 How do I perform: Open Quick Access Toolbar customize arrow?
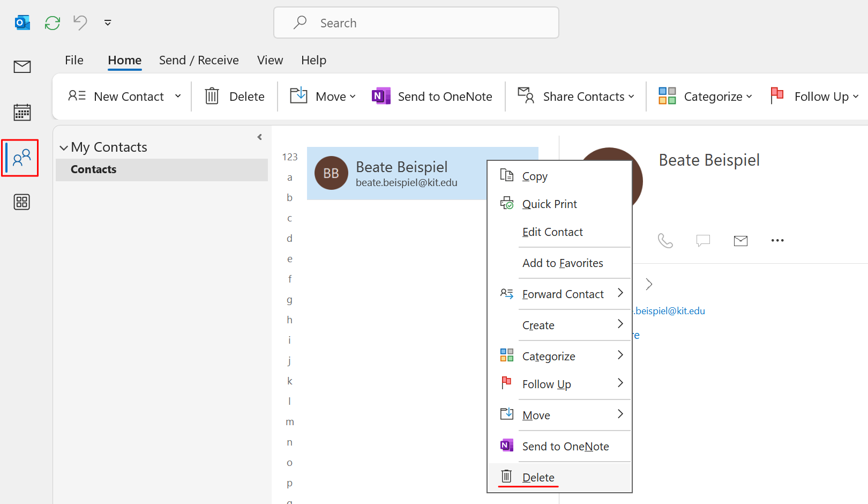point(108,23)
